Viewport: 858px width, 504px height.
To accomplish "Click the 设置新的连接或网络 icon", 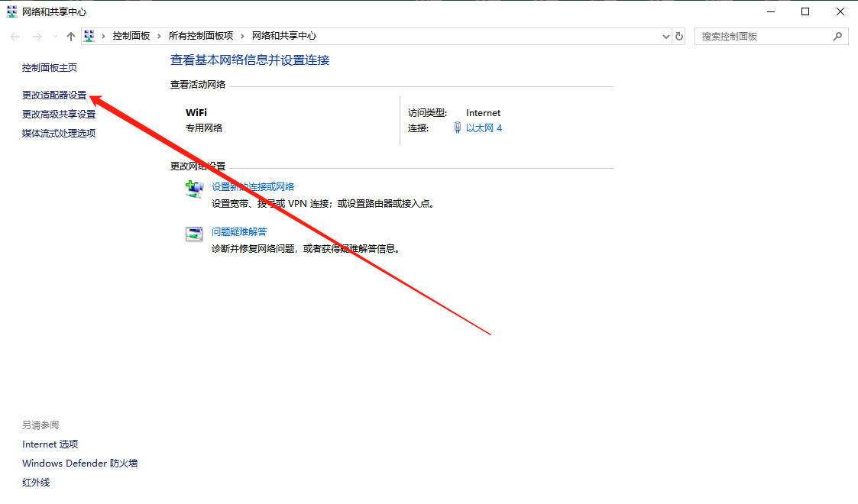I will (195, 189).
